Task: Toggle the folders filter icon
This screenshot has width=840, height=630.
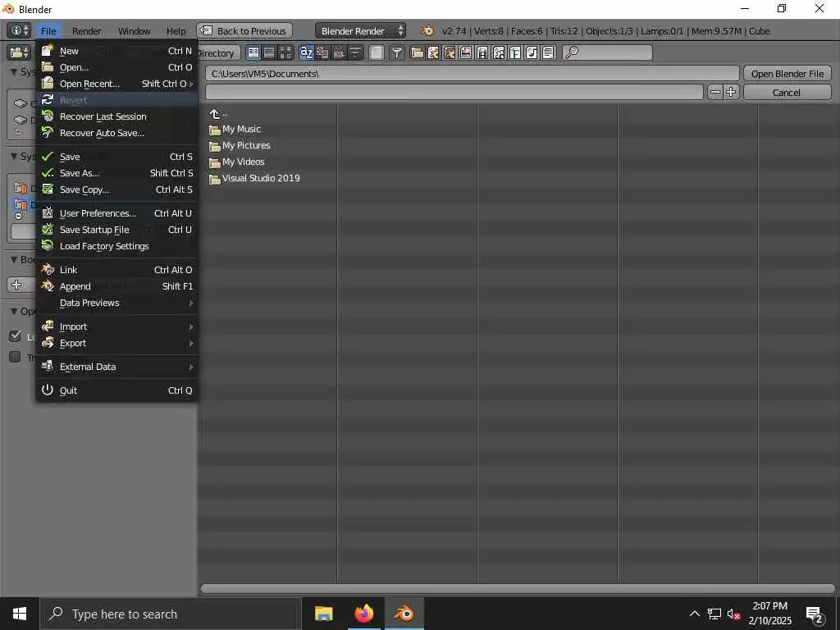Action: click(418, 52)
